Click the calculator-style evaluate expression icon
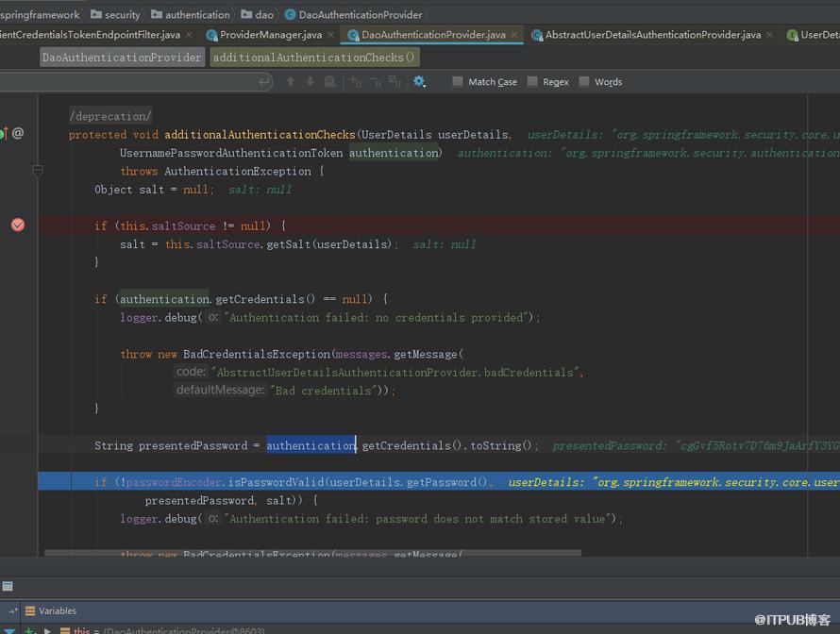Screen dimensions: 840x634 point(8,586)
